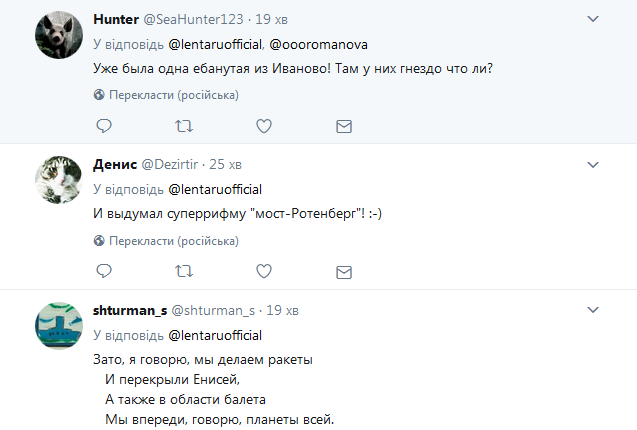637x430 pixels.
Task: Like Hunter's tweet
Action: pyautogui.click(x=264, y=127)
